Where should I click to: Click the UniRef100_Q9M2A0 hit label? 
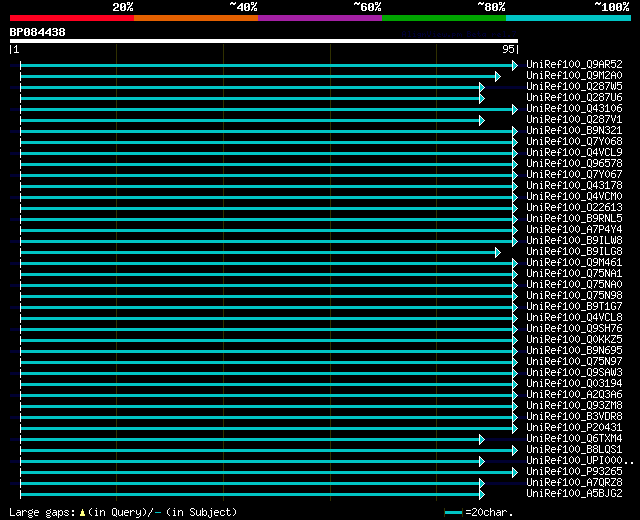tap(574, 76)
